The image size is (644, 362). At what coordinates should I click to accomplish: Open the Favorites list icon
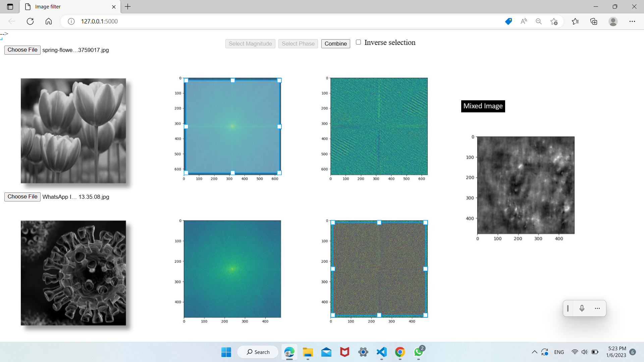(x=576, y=21)
